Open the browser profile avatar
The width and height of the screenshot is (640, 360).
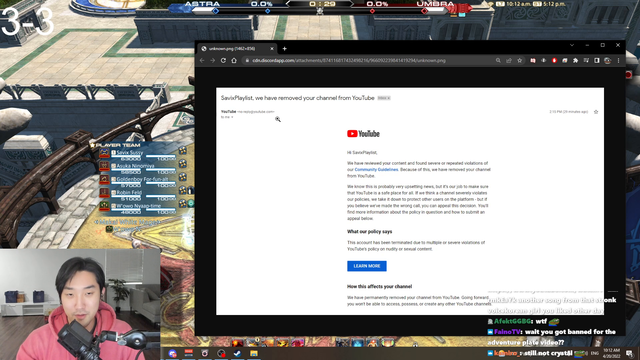(x=607, y=60)
